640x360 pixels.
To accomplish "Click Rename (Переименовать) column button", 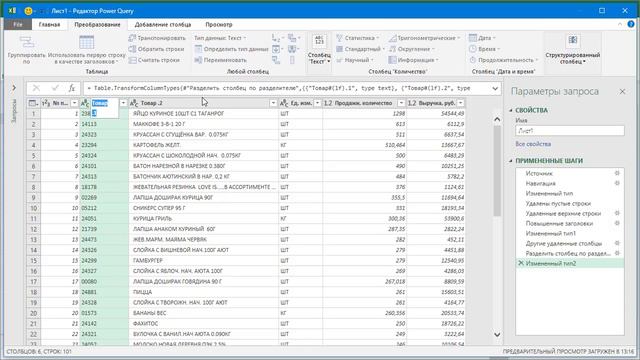I will point(220,60).
